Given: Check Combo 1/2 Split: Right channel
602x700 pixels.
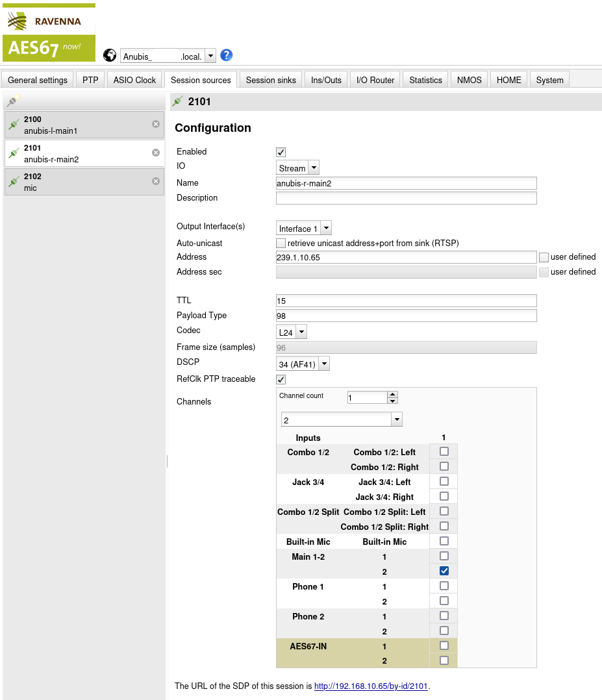Looking at the screenshot, I should tap(444, 526).
